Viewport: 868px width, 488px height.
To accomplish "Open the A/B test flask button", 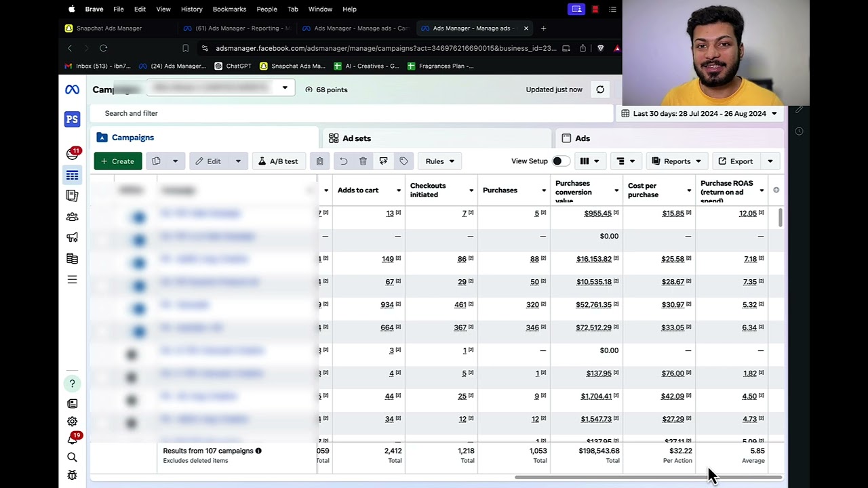I will pos(278,161).
